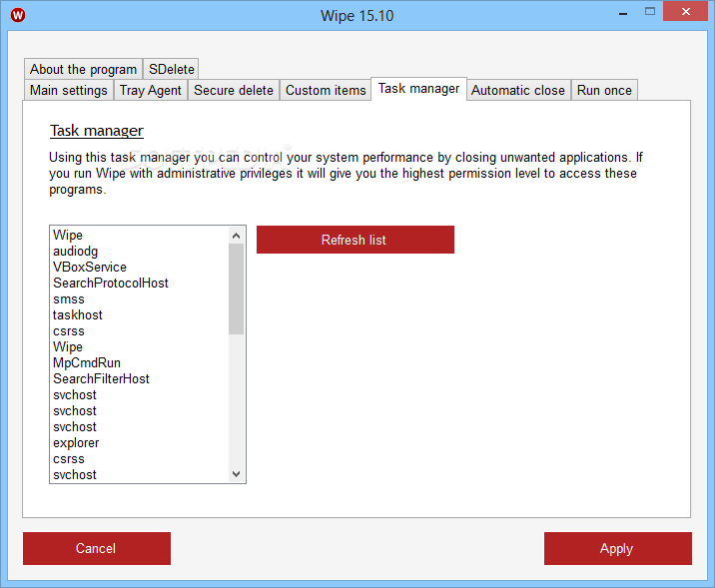
Task: Select the Task manager tab
Action: click(419, 89)
